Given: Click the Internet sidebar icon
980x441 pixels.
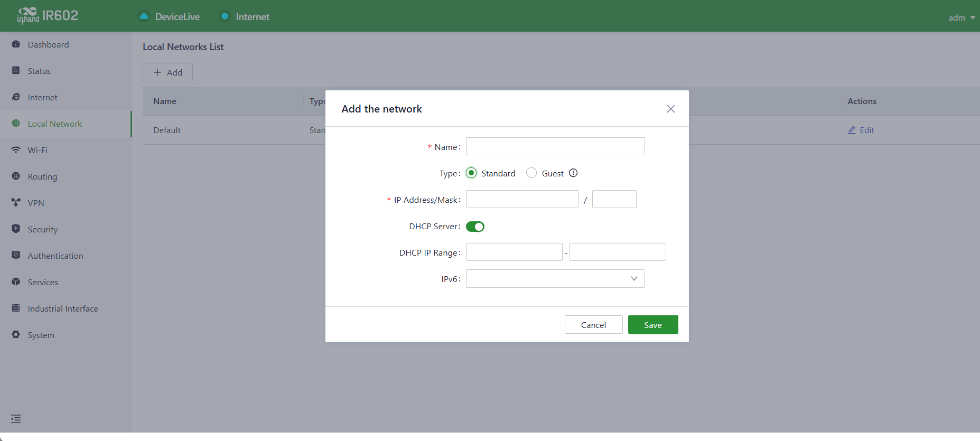Looking at the screenshot, I should (x=16, y=97).
